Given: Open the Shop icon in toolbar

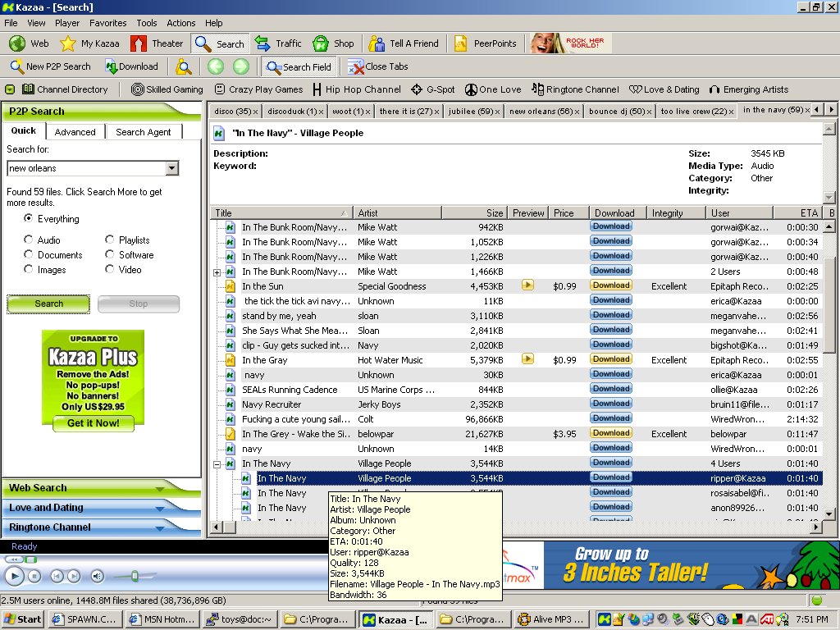Looking at the screenshot, I should tap(321, 43).
